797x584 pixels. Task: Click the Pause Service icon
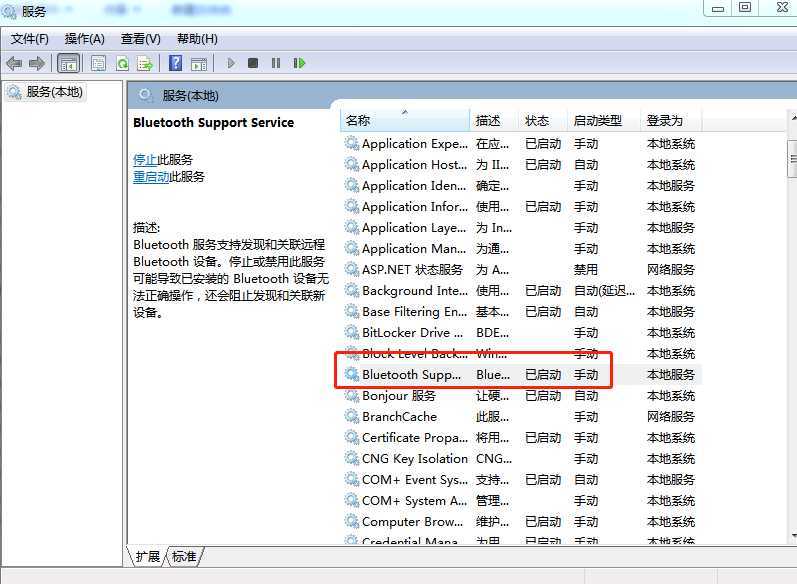point(276,63)
